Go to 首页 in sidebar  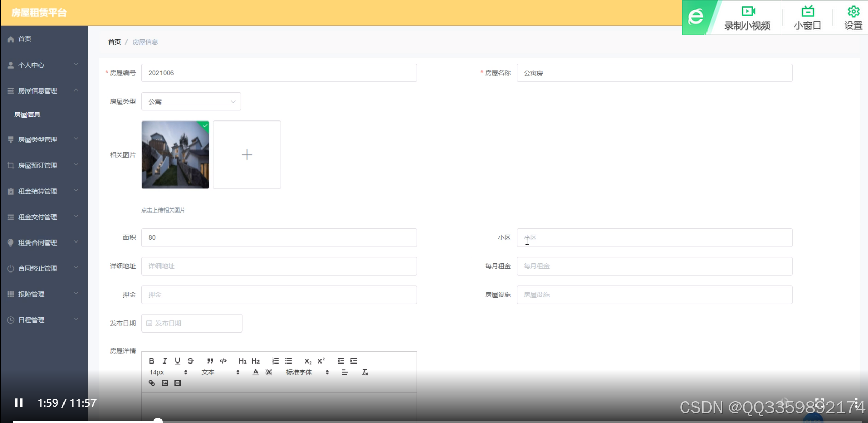[44, 39]
